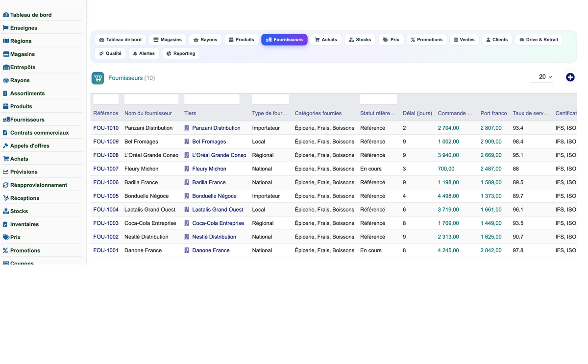Go to Rayons in the sidebar
Screen dimensions: 588x364
pyautogui.click(x=20, y=80)
